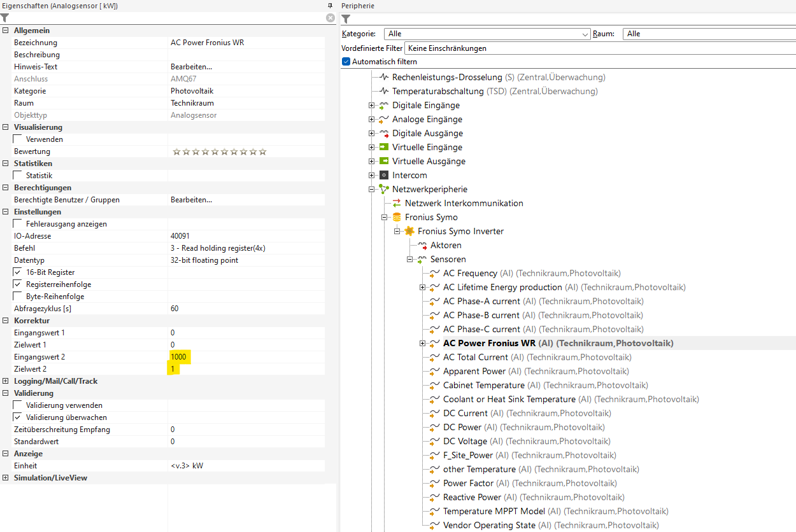Viewport: 796px width, 532px height.
Task: Expand the AC Lifetime Energy production node
Action: point(423,288)
